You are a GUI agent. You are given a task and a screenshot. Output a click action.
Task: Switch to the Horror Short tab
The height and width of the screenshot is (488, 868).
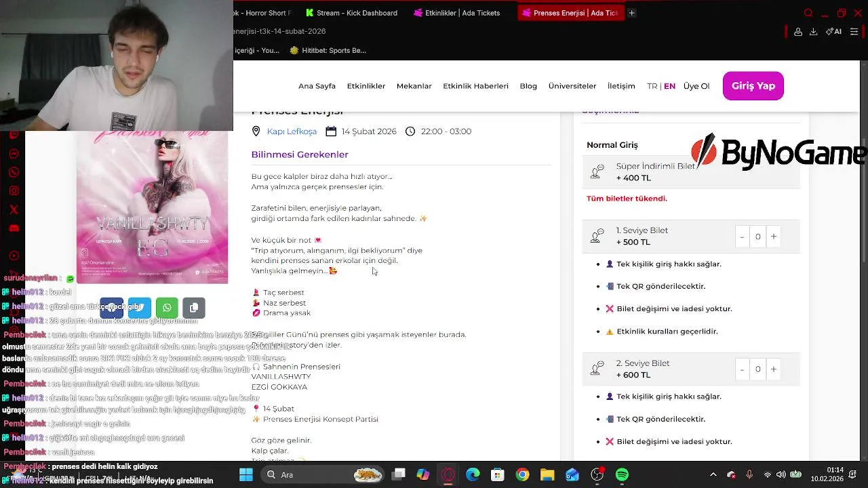coord(264,13)
